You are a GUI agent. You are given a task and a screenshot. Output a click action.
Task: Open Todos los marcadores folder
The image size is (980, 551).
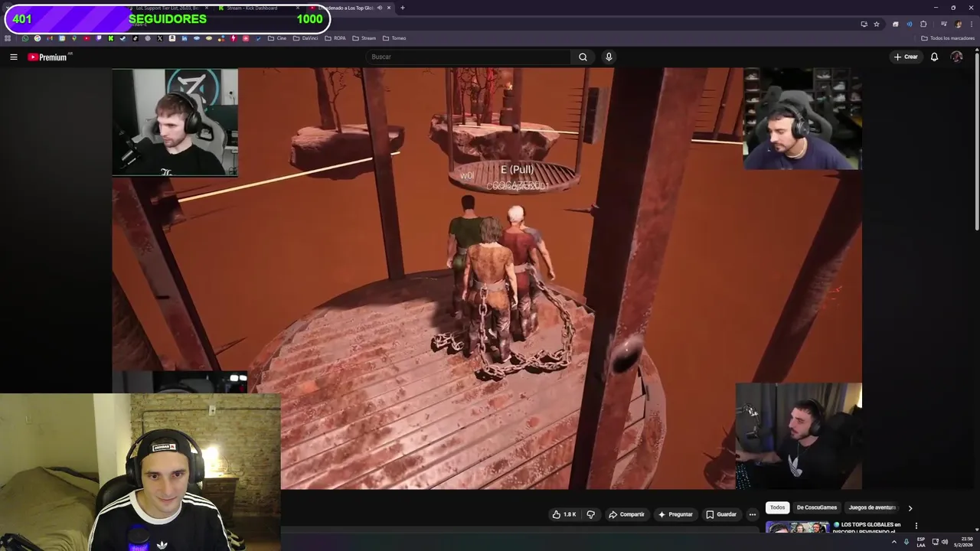(948, 38)
